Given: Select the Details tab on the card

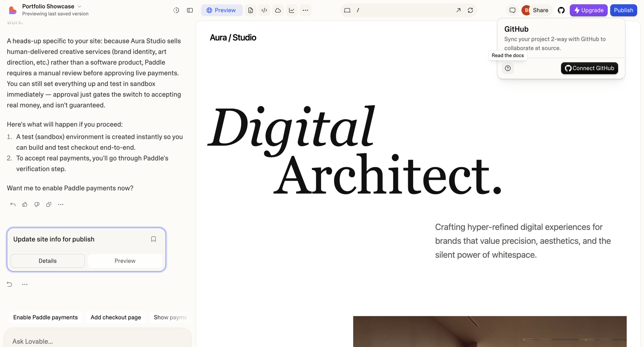Looking at the screenshot, I should coord(48,261).
